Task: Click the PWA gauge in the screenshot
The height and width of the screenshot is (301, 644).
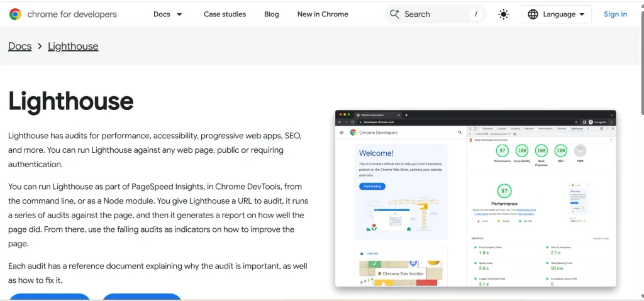Action: [x=580, y=151]
